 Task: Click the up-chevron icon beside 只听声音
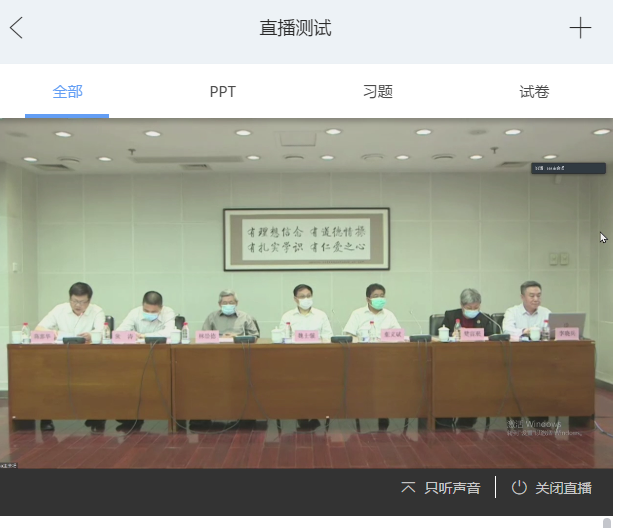point(408,488)
